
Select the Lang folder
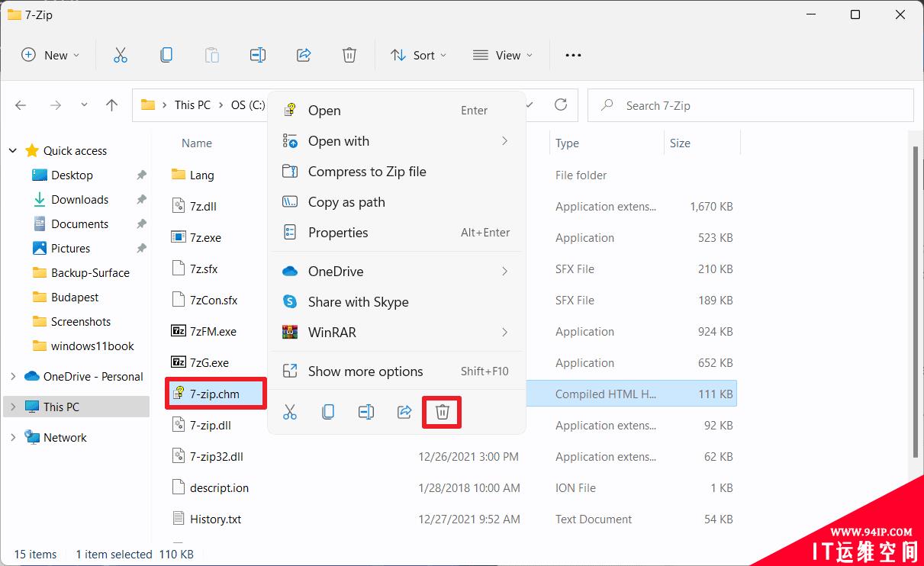point(201,175)
